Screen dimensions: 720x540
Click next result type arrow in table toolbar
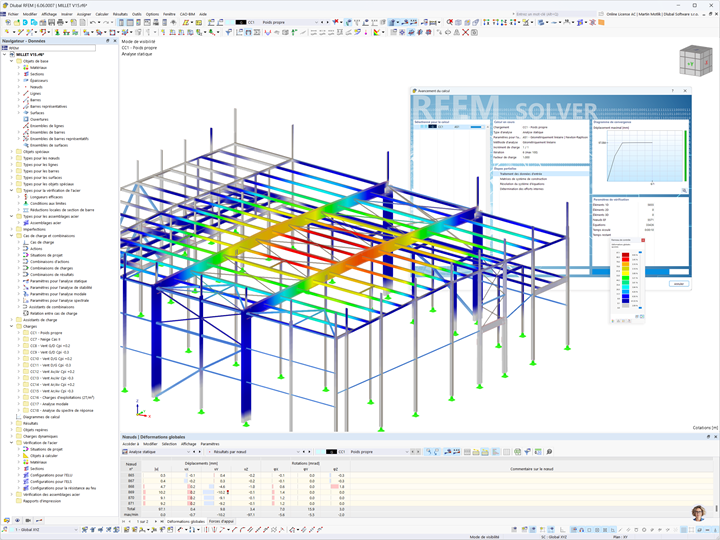(x=309, y=452)
